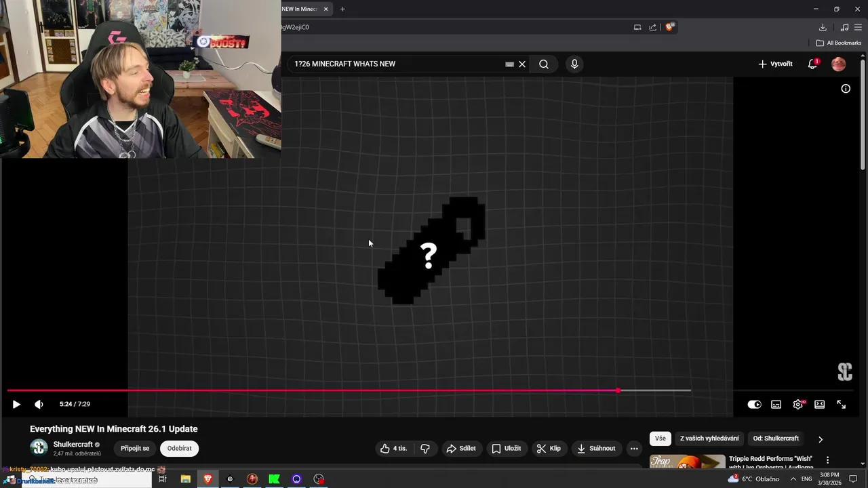868x488 pixels.
Task: Show hidden system tray icons chevron
Action: (x=793, y=479)
